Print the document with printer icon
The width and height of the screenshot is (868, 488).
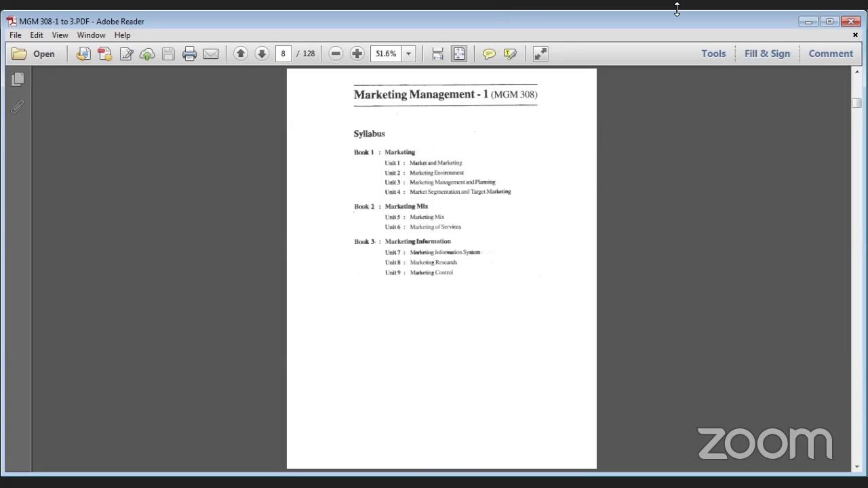click(189, 54)
